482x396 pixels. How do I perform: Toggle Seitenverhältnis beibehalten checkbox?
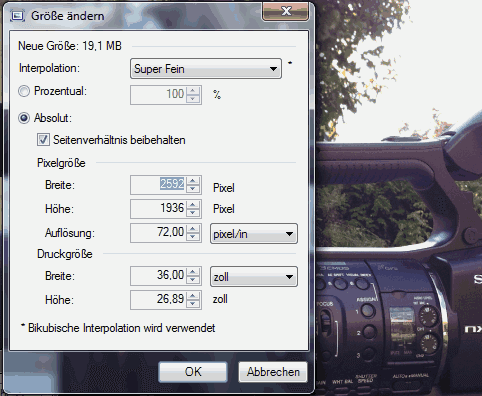(x=43, y=140)
